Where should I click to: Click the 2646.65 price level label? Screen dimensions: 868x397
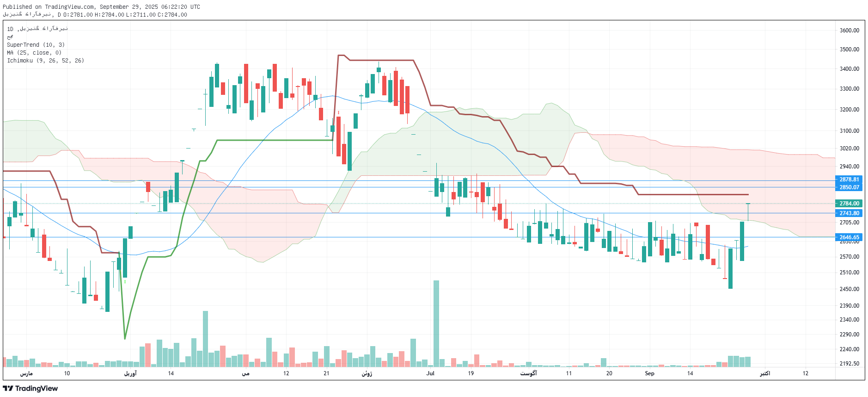pos(849,237)
